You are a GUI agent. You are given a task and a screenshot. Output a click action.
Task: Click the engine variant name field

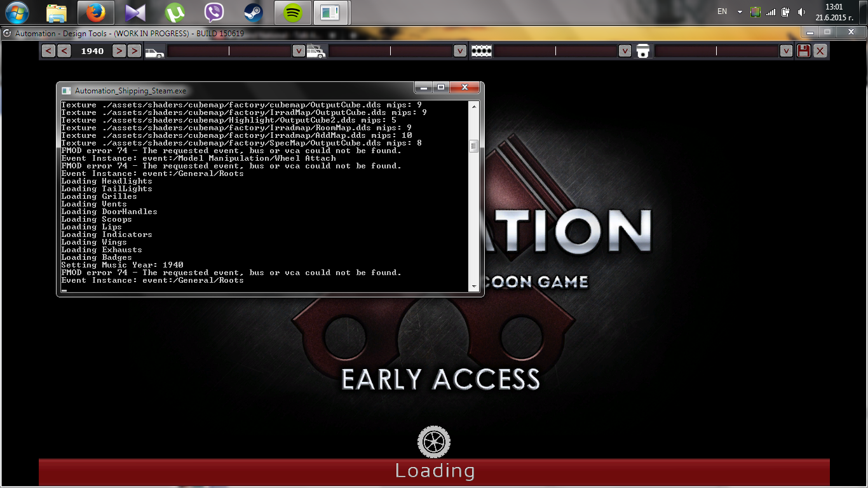717,51
